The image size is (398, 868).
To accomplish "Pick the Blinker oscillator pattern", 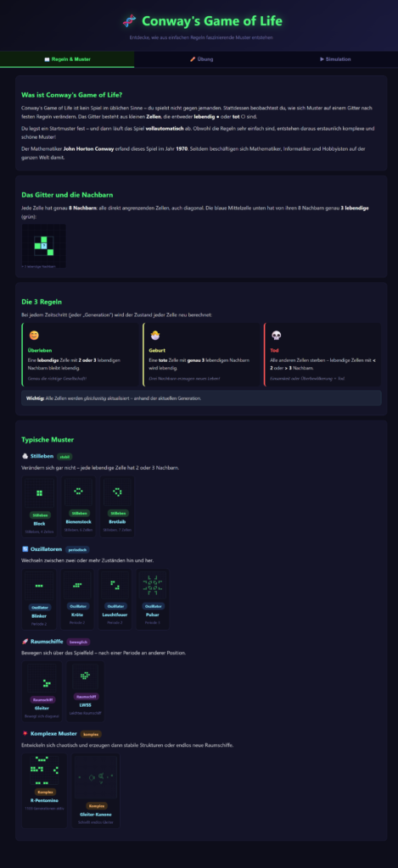I will tap(39, 599).
